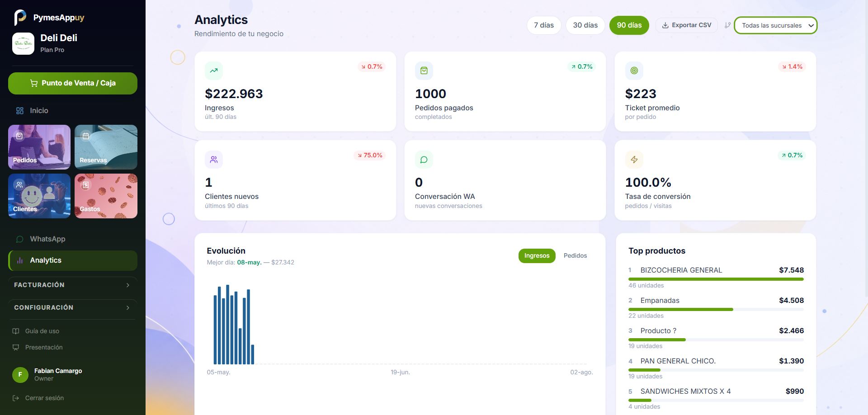This screenshot has height=415, width=868.
Task: Click the 08-may. best day label
Action: coord(249,263)
